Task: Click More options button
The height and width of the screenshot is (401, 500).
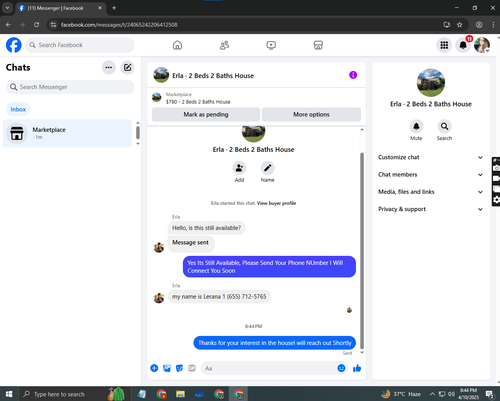Action: point(311,114)
